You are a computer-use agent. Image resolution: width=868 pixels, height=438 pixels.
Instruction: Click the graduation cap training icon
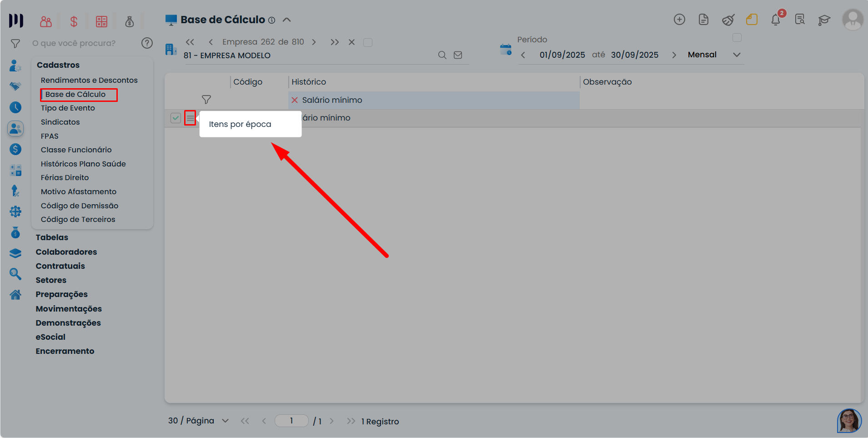coord(824,20)
